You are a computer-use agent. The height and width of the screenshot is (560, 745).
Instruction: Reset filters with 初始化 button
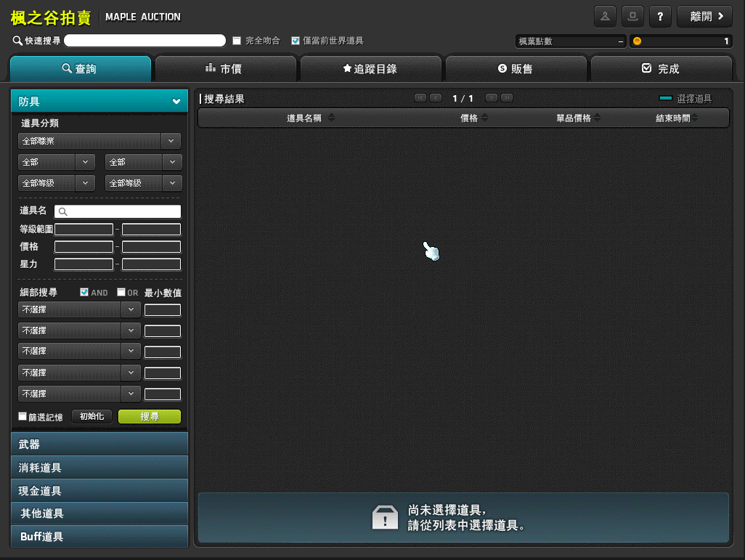[x=91, y=416]
